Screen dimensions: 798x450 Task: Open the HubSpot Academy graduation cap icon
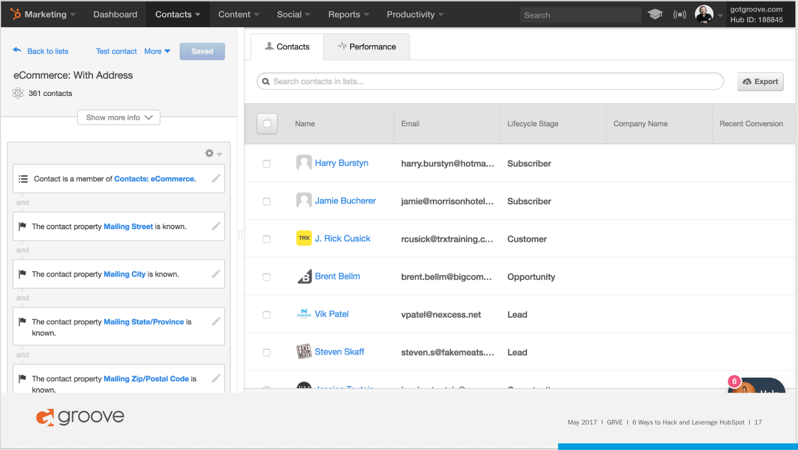coord(656,14)
